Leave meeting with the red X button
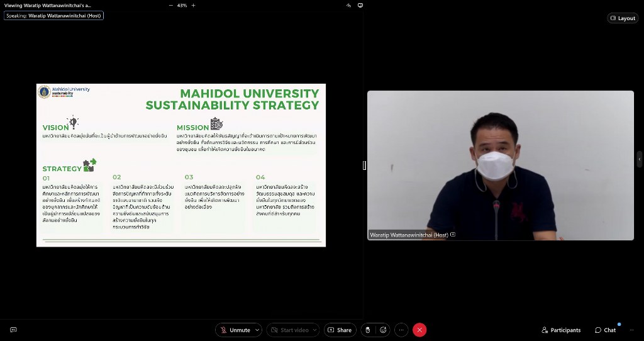The height and width of the screenshot is (341, 644). tap(419, 330)
